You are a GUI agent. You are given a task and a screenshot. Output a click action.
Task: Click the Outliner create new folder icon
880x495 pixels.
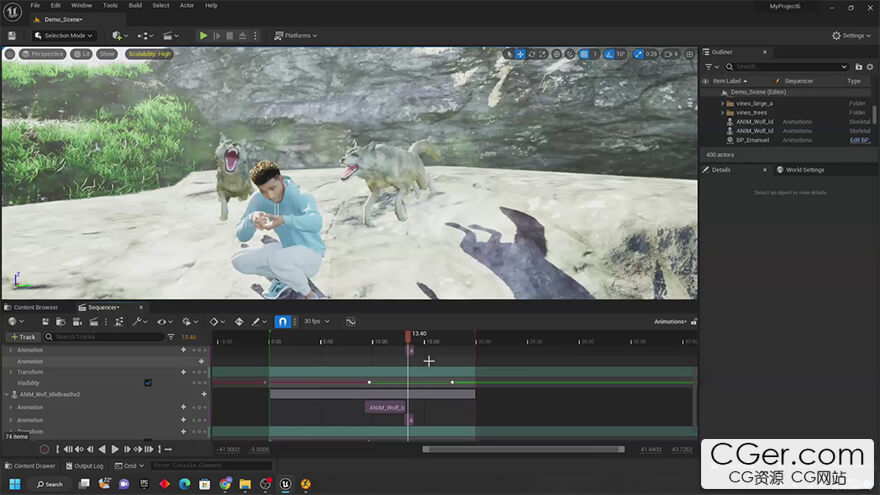point(858,67)
